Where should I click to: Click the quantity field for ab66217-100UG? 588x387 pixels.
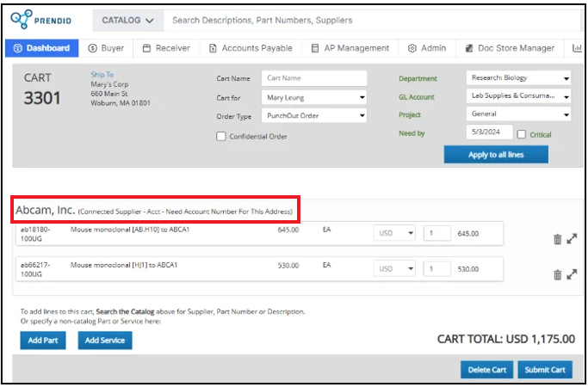tap(436, 268)
